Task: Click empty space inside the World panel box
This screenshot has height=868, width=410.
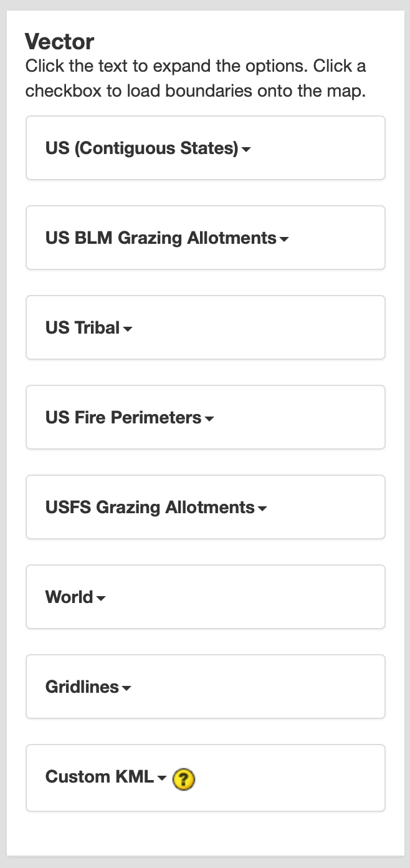Action: (262, 597)
